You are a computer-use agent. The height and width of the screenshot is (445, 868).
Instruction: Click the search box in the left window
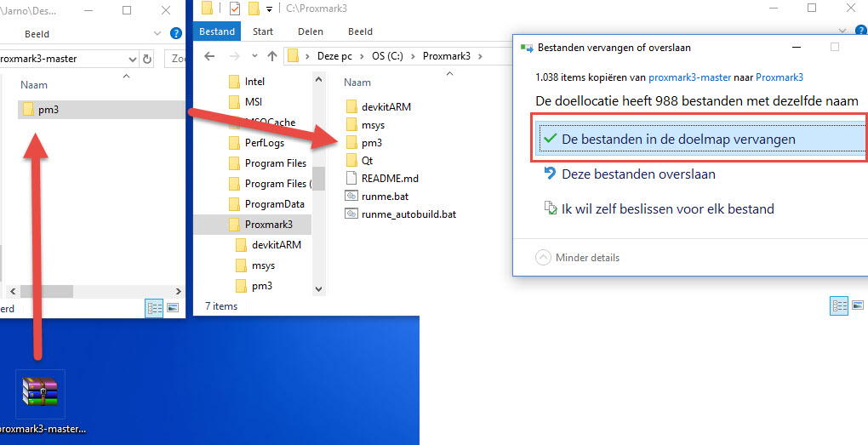click(x=175, y=59)
